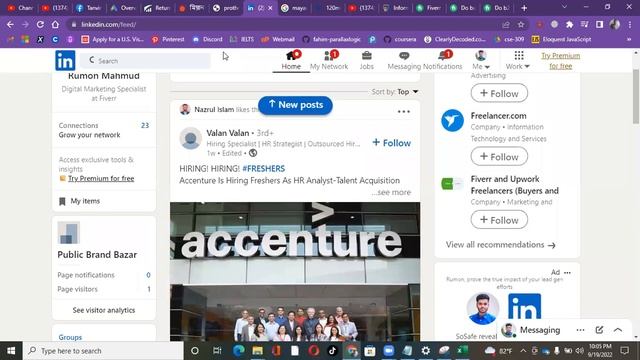
Task: Expand the post with see more
Action: (391, 192)
